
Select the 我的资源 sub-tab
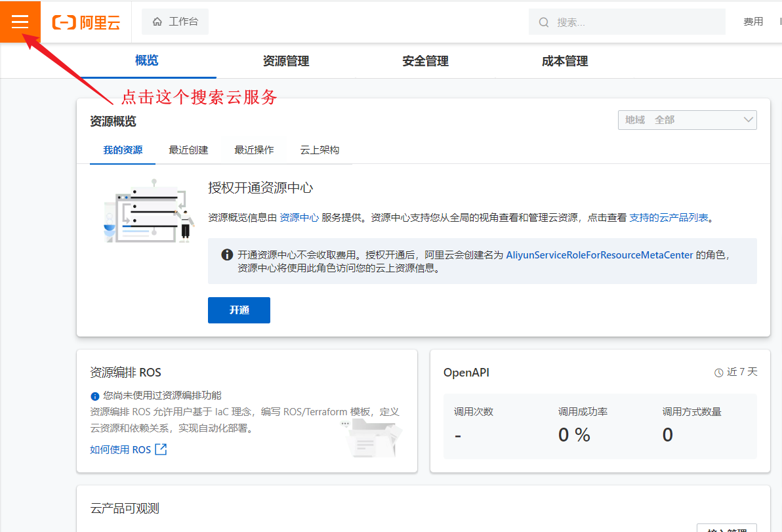(x=123, y=150)
